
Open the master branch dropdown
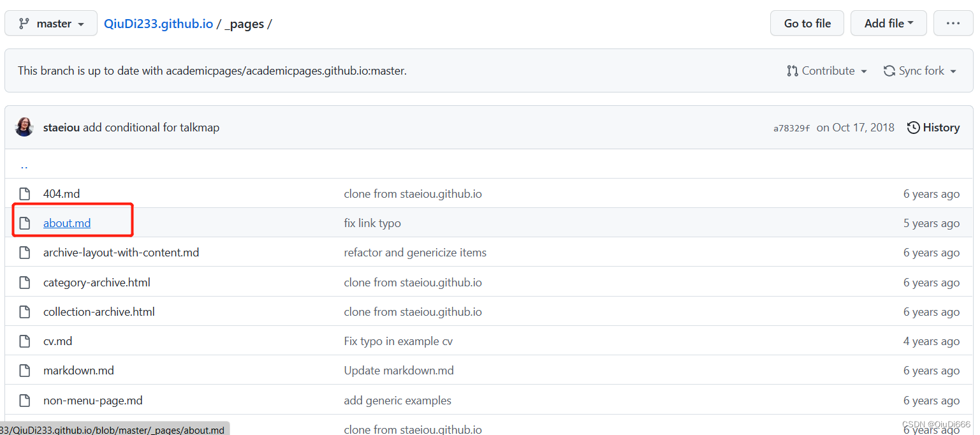pyautogui.click(x=51, y=24)
